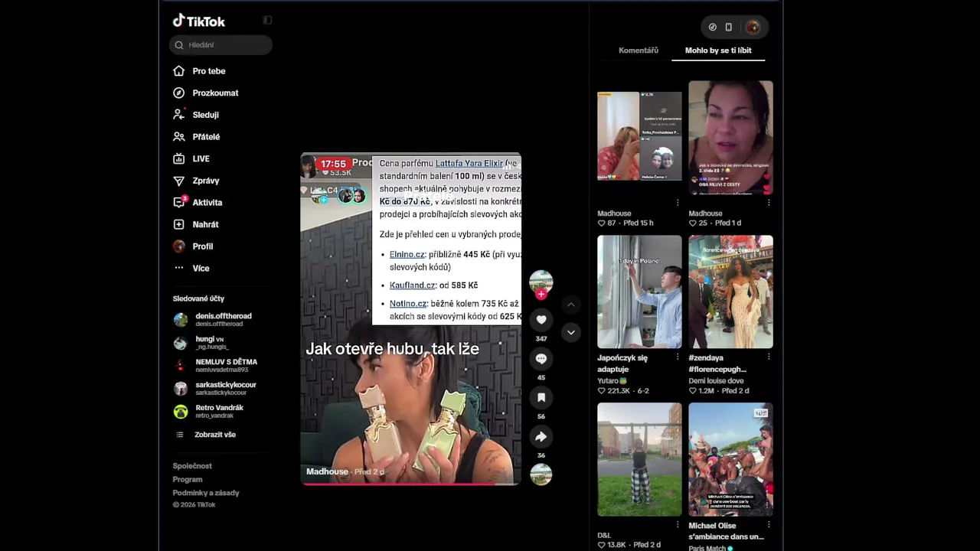Open the LIVE section
The width and height of the screenshot is (980, 551).
click(x=201, y=159)
